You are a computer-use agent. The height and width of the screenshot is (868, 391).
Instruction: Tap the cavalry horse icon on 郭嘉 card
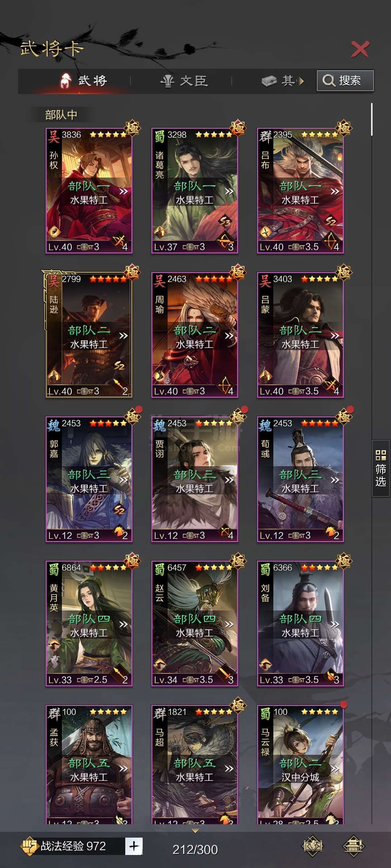point(119,531)
